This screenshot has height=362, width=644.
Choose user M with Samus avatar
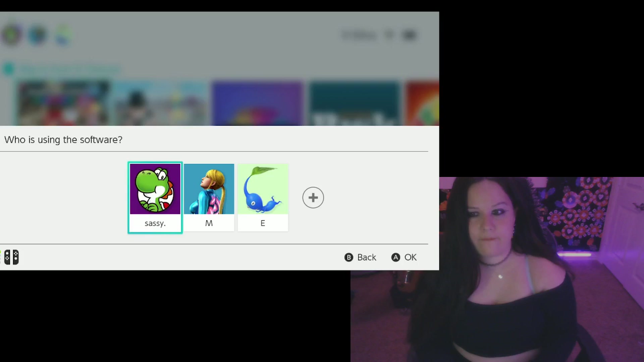[209, 197]
